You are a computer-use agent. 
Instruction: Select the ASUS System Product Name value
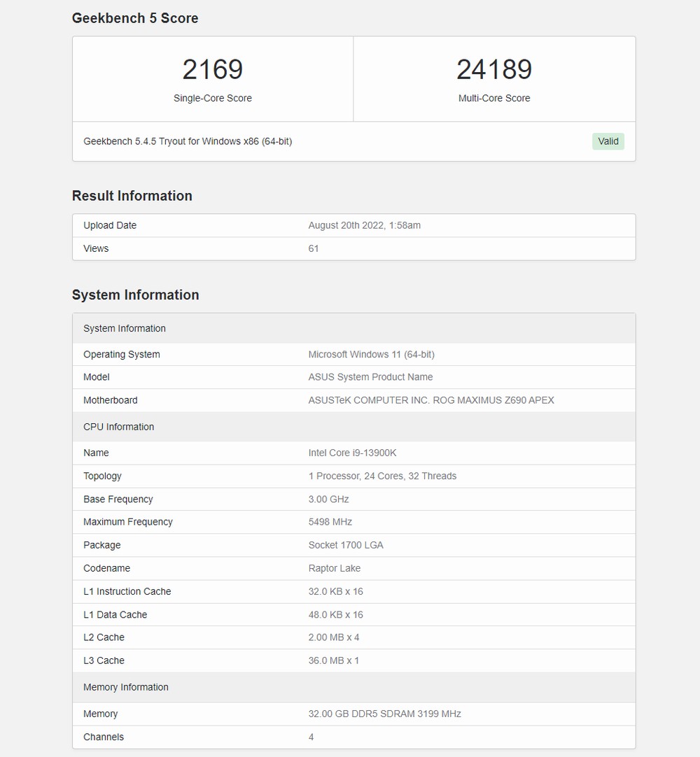[x=370, y=376]
